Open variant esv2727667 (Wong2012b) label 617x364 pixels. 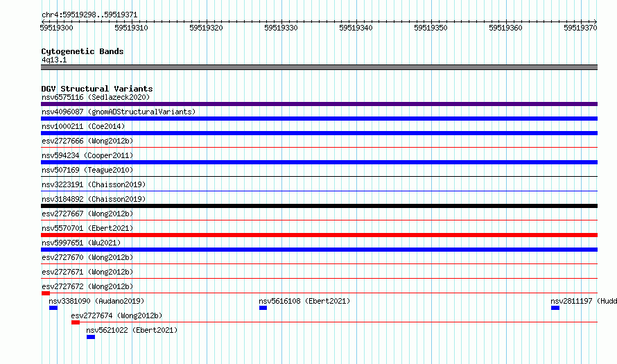pos(87,214)
